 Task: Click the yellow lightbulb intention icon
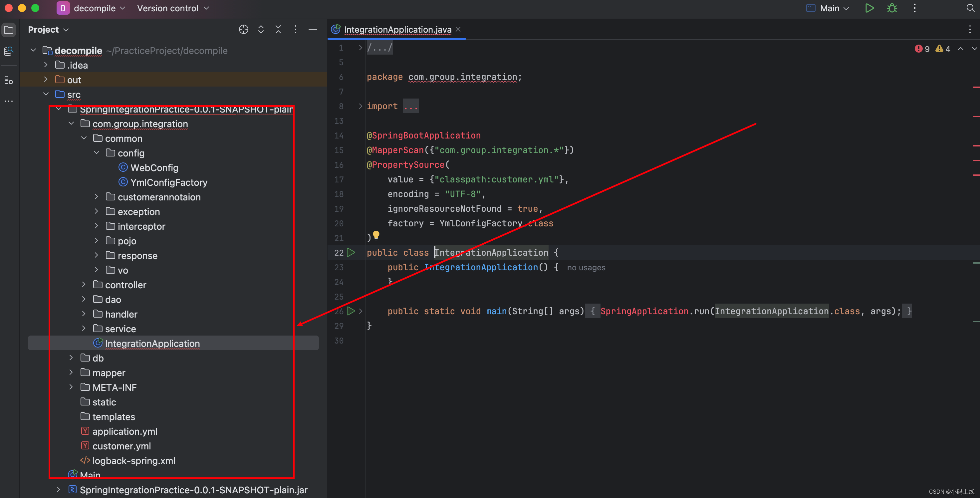(x=376, y=235)
